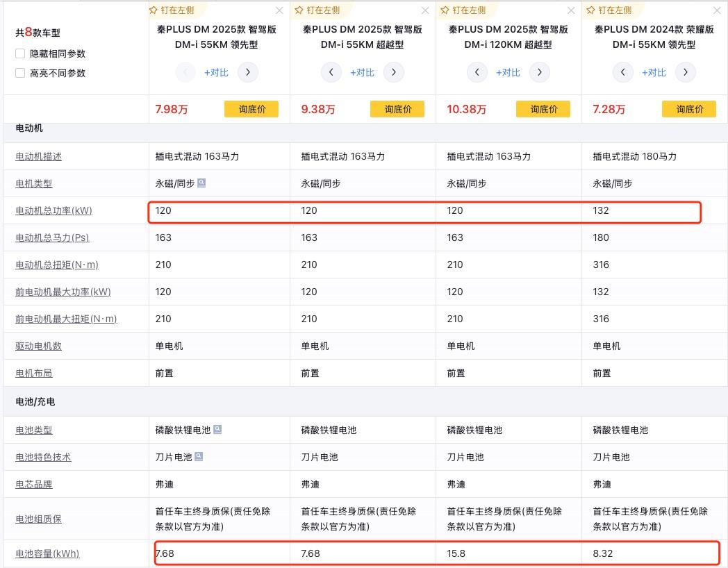Open the 电动机总马力(Ps) parameter link
Viewport: 728px width, 568px height.
[x=52, y=237]
